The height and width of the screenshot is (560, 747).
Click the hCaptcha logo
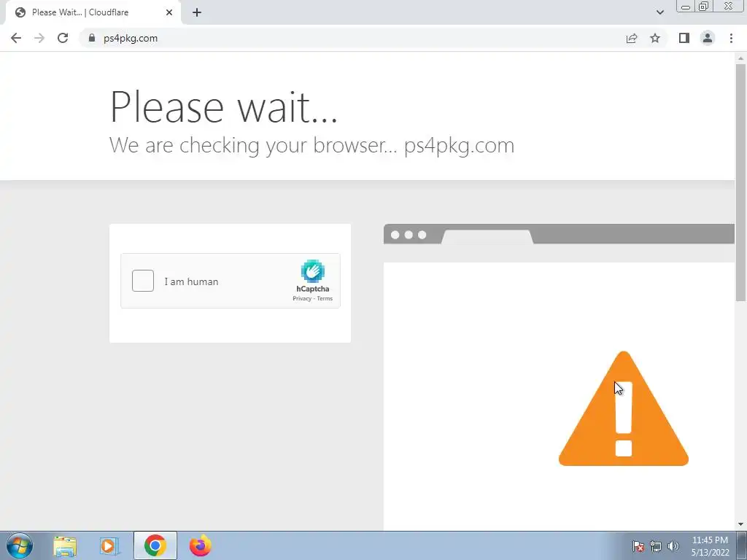(312, 271)
